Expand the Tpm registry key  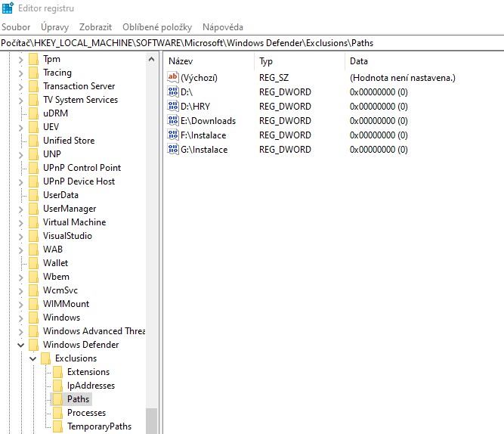pos(20,59)
